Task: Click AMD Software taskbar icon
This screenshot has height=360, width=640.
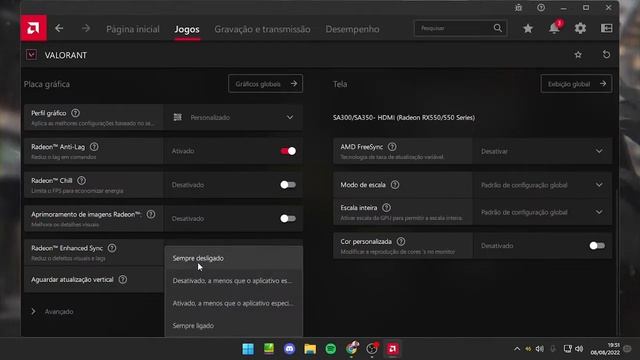Action: click(x=393, y=349)
